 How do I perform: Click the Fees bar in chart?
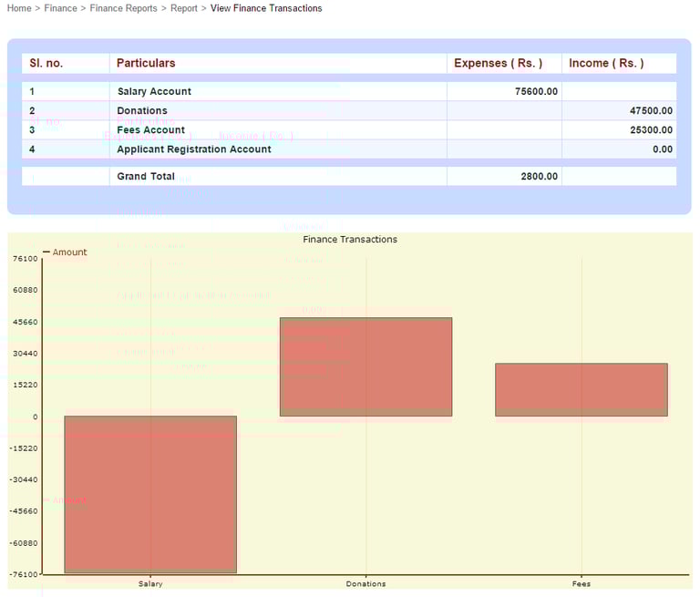tap(582, 389)
